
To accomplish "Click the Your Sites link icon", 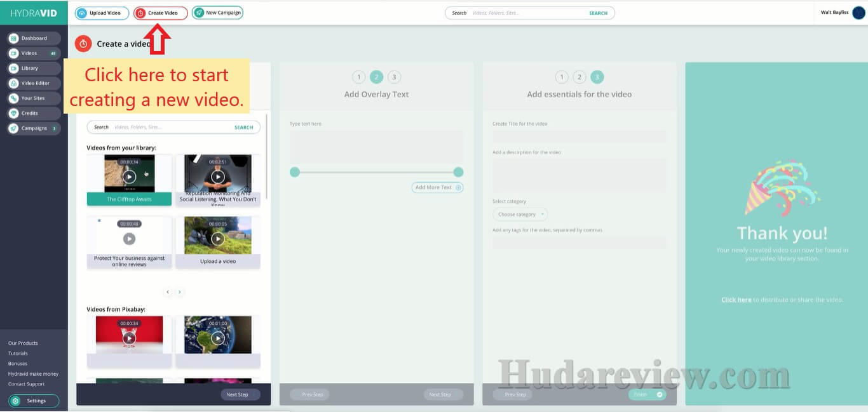I will (x=13, y=98).
